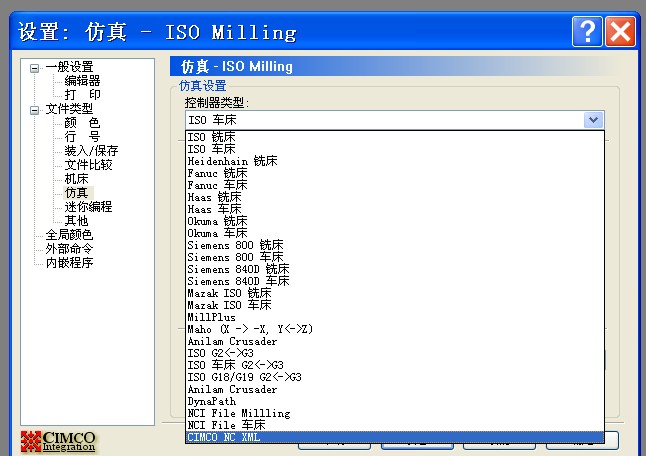Choose Siemens 800 铣床 controller
This screenshot has height=456, width=646.
[x=395, y=245]
